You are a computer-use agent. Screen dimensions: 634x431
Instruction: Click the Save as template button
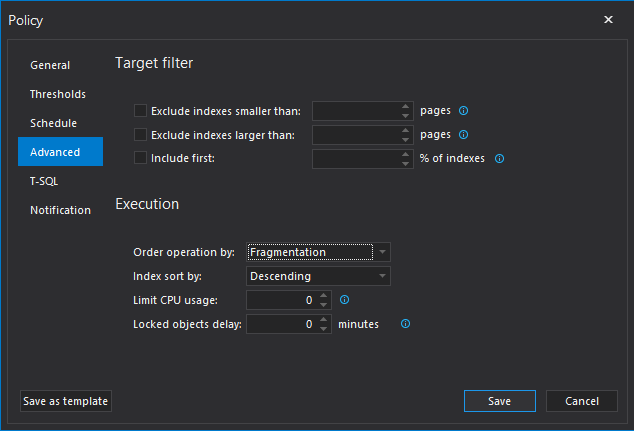66,401
